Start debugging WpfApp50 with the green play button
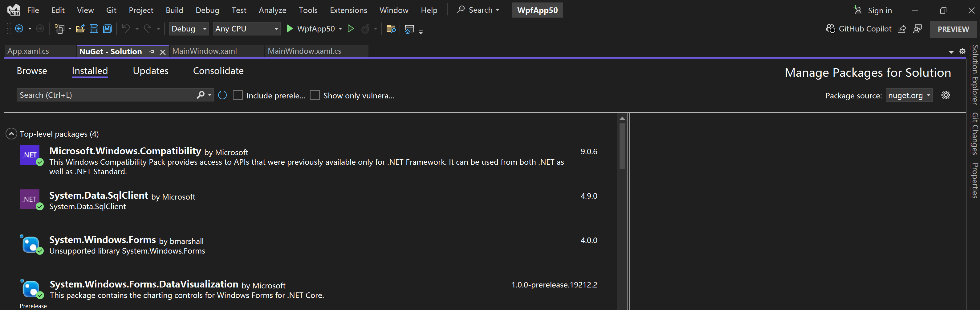 (x=290, y=29)
